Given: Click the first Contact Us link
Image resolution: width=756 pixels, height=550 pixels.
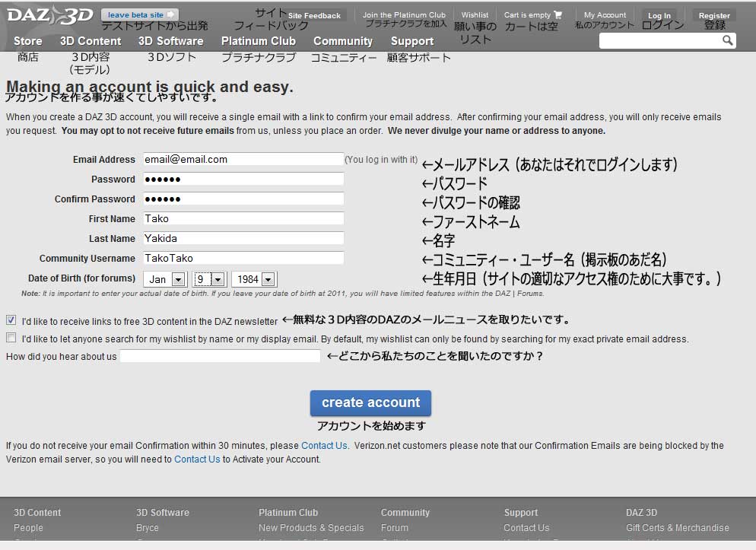Looking at the screenshot, I should coord(324,445).
